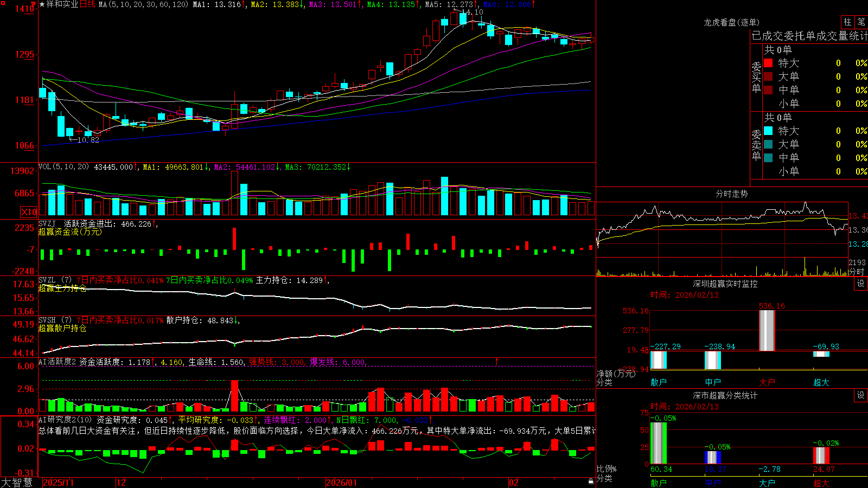Switch to 柱 bar display mode

click(847, 22)
